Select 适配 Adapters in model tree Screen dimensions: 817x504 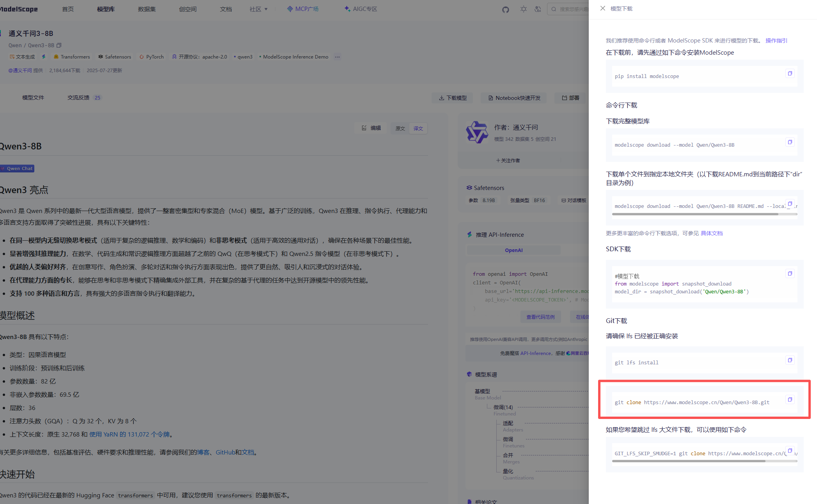(513, 426)
